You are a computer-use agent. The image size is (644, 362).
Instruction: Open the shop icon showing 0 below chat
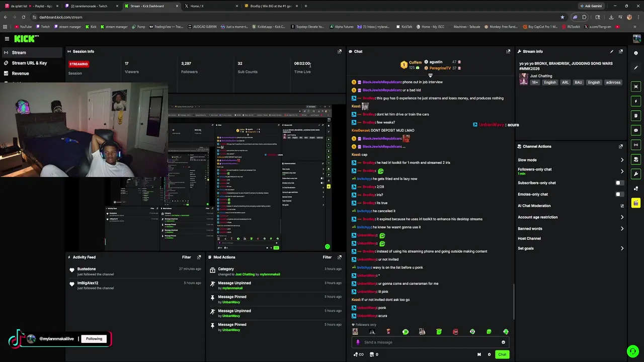pos(374,354)
